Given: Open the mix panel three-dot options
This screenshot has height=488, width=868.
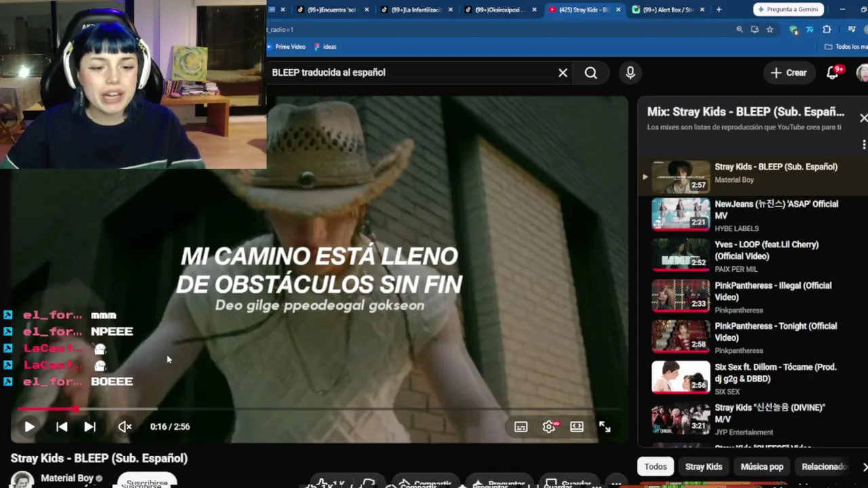Looking at the screenshot, I should coord(864,144).
